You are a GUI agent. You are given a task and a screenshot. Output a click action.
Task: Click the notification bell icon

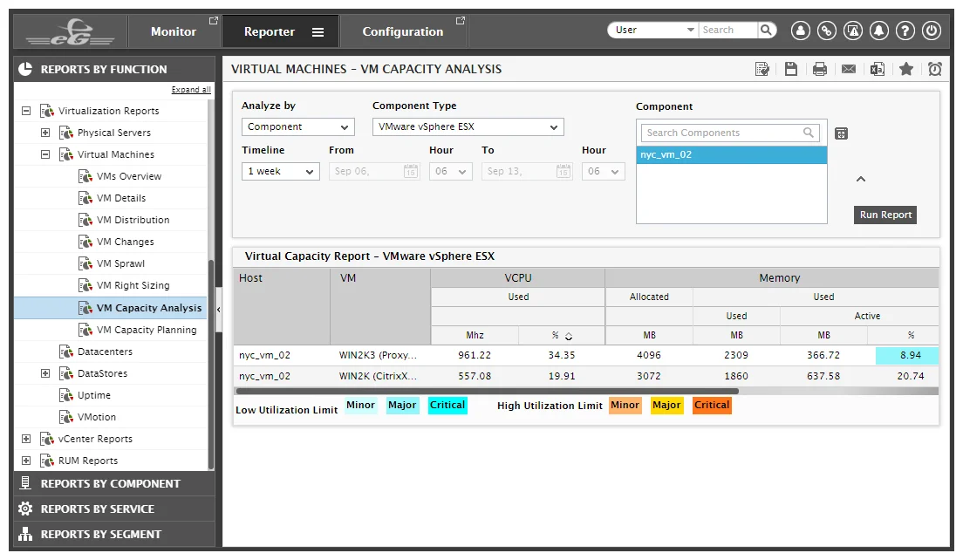coord(879,30)
